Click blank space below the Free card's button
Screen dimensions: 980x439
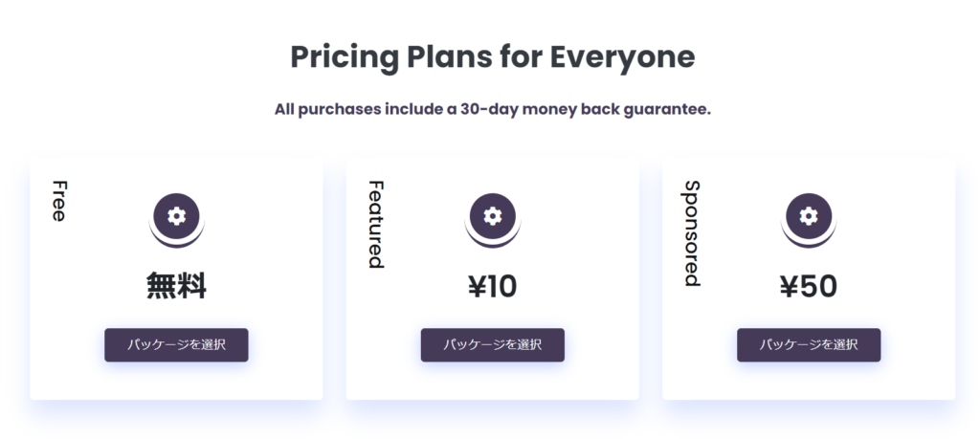click(176, 381)
